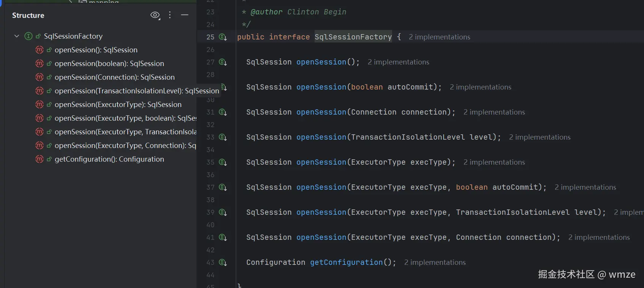Select openSession(Connection): SqlSession tree item
Image resolution: width=644 pixels, height=288 pixels.
pyautogui.click(x=115, y=77)
